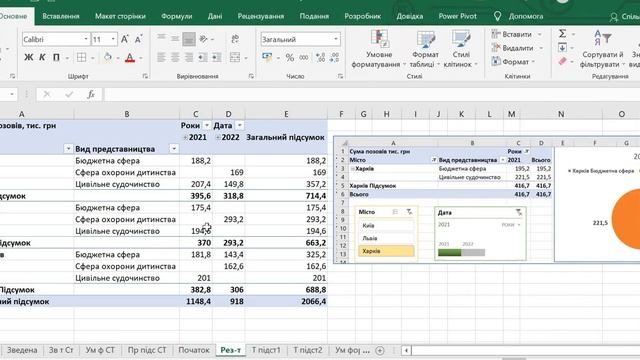Viewport: 640px width, 360px height.
Task: Open the Power Pivot tab
Action: click(x=457, y=16)
